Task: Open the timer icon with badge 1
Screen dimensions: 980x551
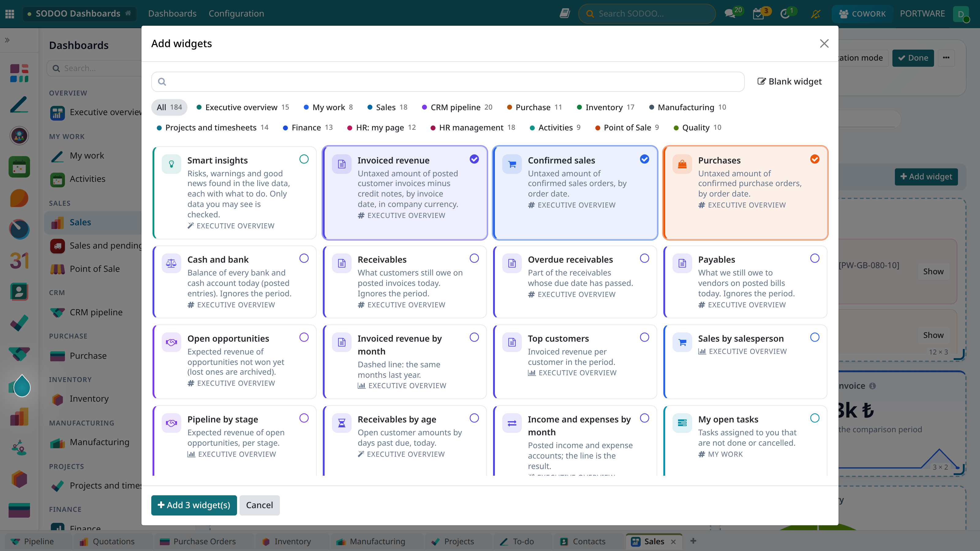Action: [785, 14]
